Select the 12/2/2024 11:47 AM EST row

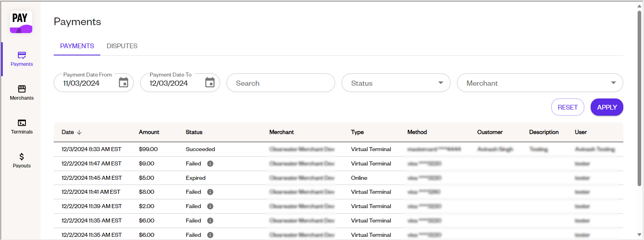coord(338,163)
